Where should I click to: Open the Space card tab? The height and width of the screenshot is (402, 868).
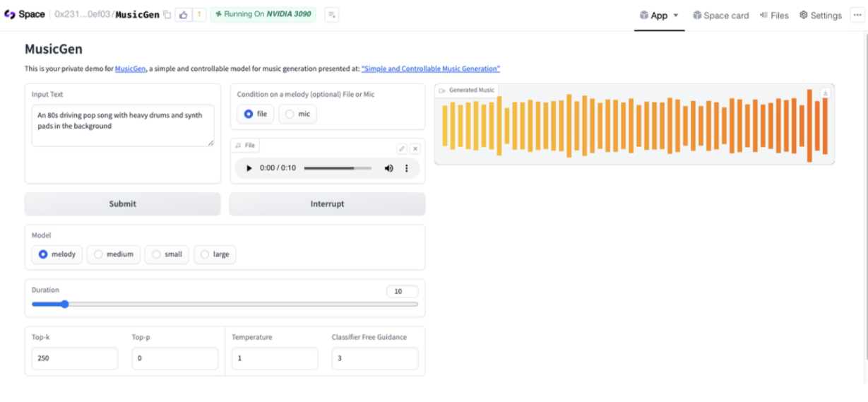pos(720,15)
